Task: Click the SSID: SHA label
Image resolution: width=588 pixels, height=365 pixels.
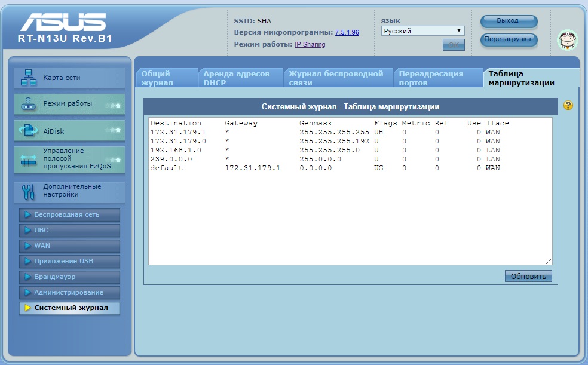Action: point(252,21)
